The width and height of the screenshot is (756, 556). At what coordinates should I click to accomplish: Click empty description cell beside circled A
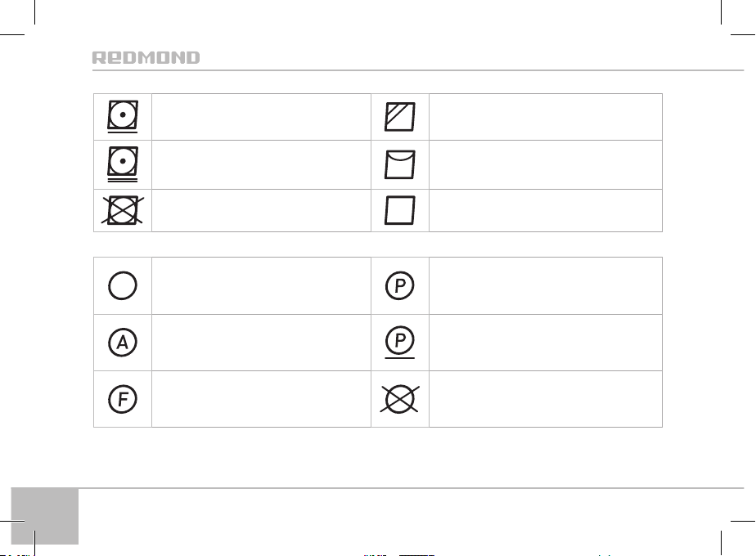[x=261, y=343]
